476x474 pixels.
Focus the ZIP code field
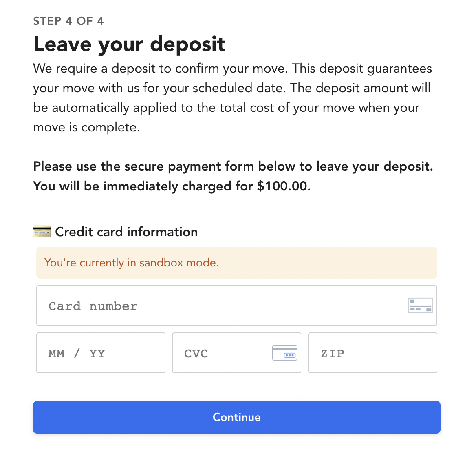[372, 353]
